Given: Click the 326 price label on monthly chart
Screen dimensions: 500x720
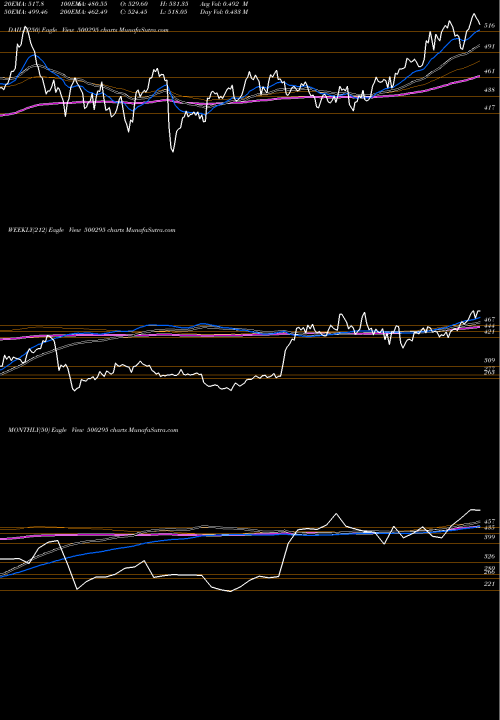Looking at the screenshot, I should pyautogui.click(x=489, y=557).
